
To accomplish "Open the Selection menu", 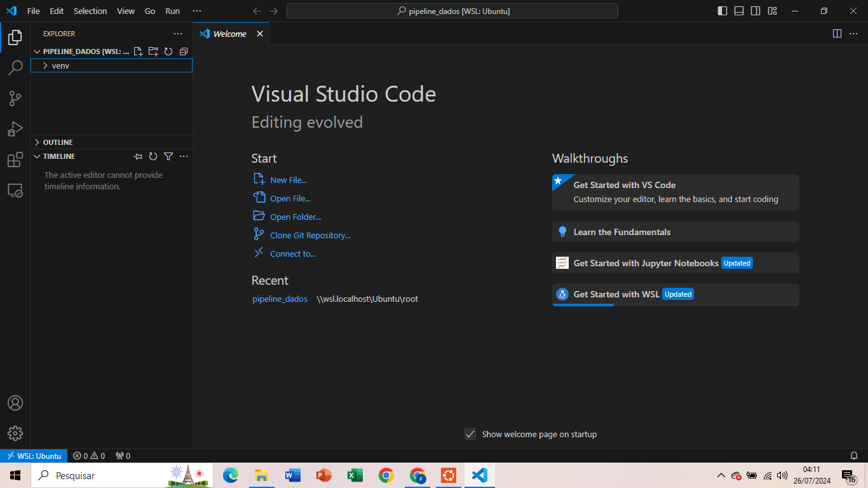I will [x=90, y=11].
